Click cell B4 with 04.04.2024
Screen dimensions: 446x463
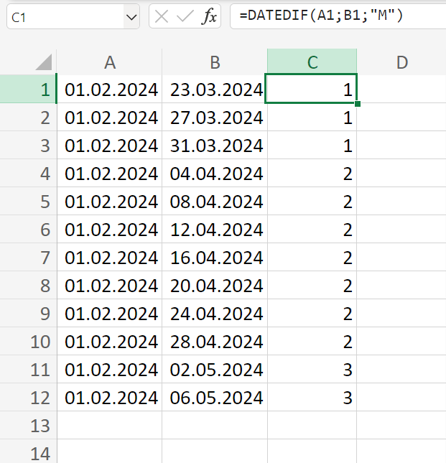[215, 173]
